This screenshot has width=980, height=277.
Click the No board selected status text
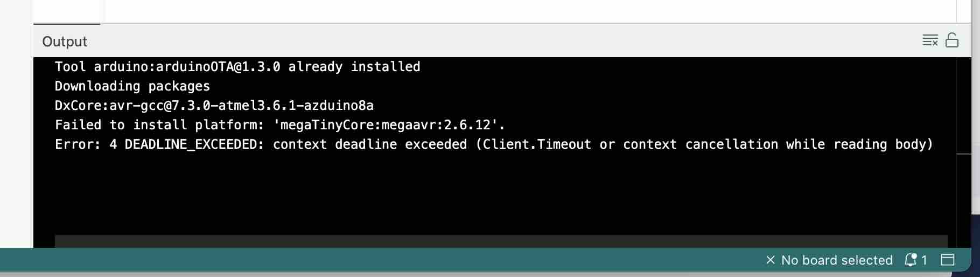(x=837, y=260)
